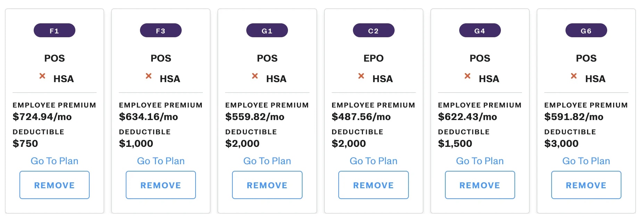644x222 pixels.
Task: Open Go To Plan link for F1
Action: [55, 161]
